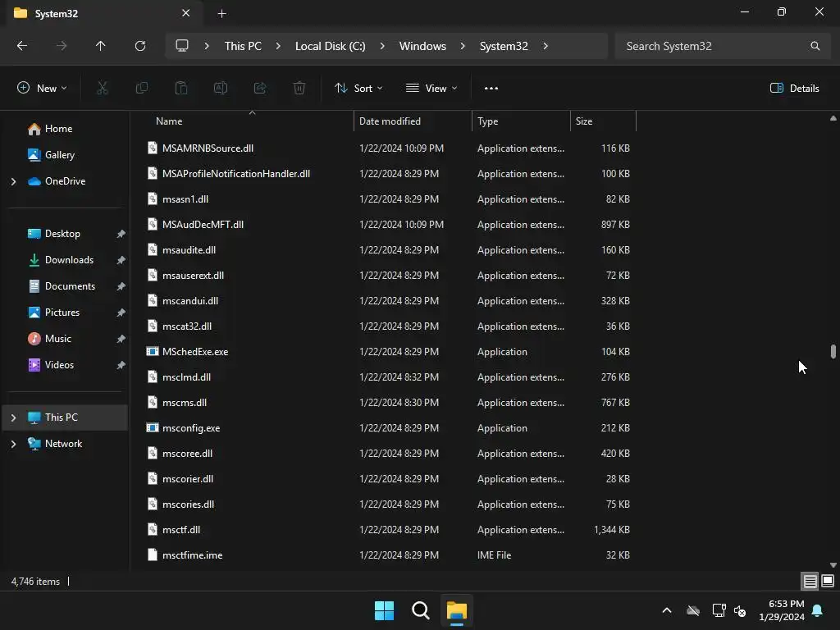Click the OneDrive cloud tray icon
The height and width of the screenshot is (630, 840).
click(x=693, y=610)
